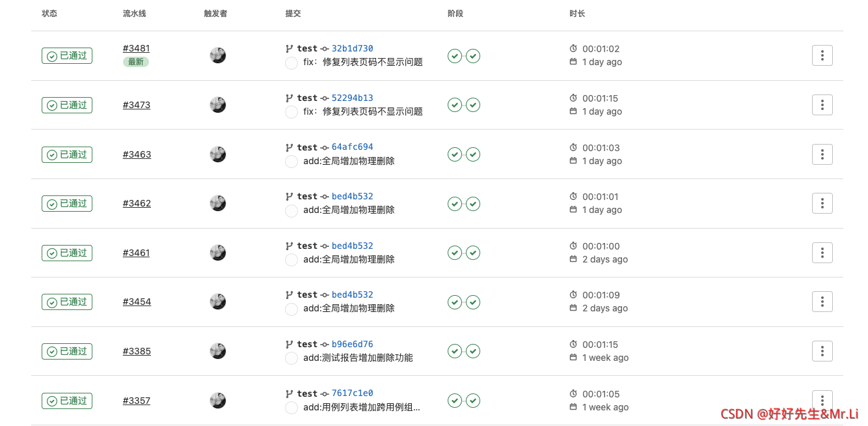Screen dimensions: 868x426
Task: Open second stage status icon for pipeline #3454
Action: click(473, 302)
